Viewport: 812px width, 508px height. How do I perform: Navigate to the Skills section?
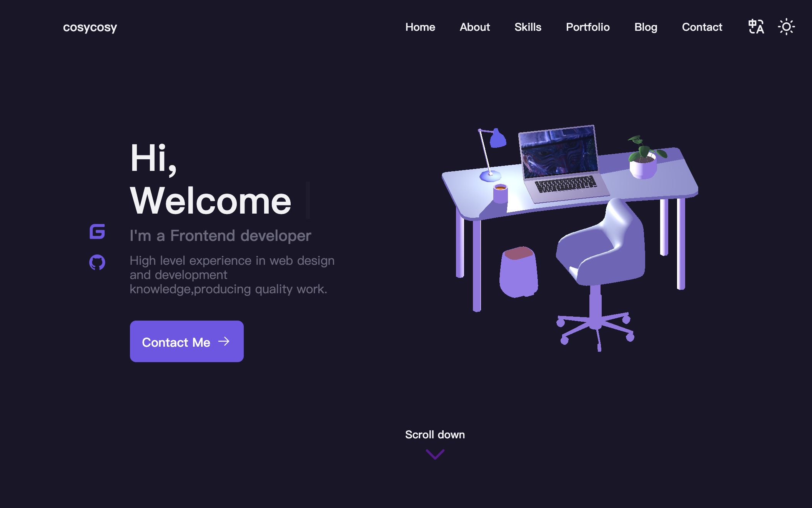[527, 26]
